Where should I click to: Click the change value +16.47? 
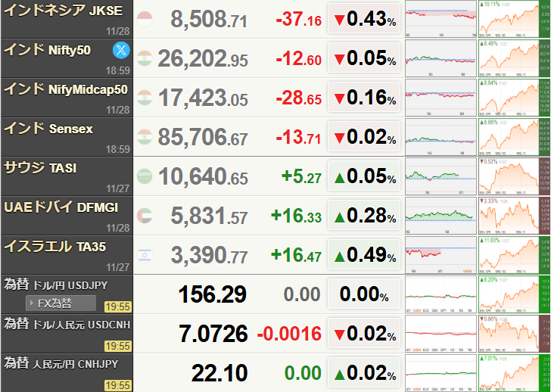296,255
